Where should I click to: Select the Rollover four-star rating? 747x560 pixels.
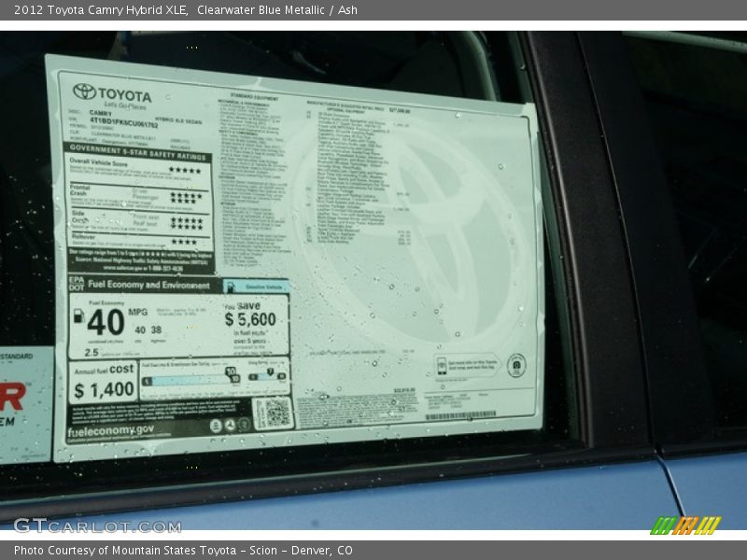[183, 241]
